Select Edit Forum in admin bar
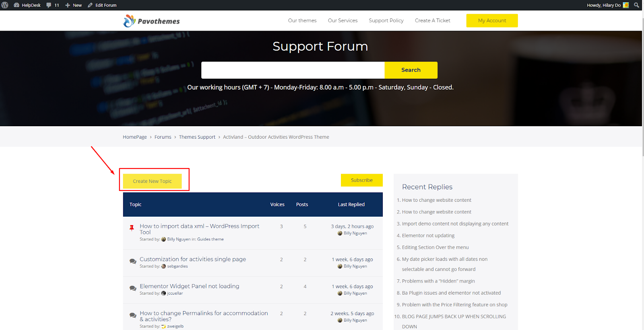The width and height of the screenshot is (644, 330). (x=102, y=5)
